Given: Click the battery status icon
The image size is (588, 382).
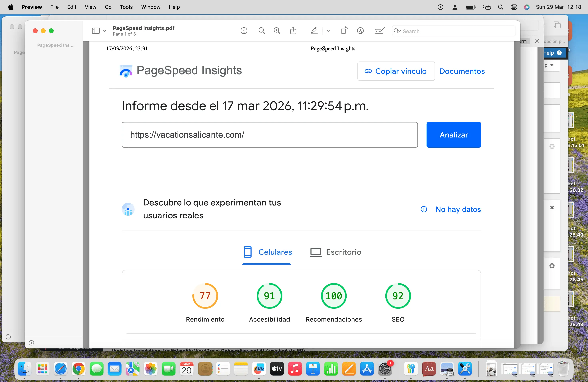Looking at the screenshot, I should pos(470,7).
